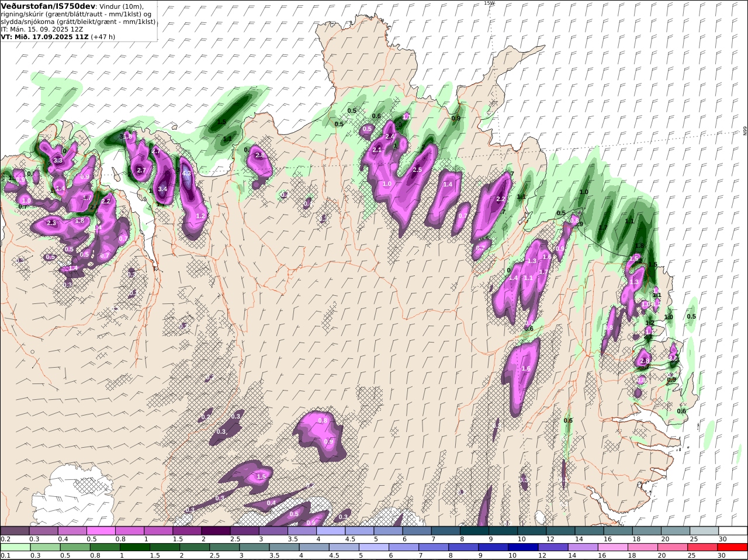Click the '20' label in the rain legend row
The width and height of the screenshot is (748, 560).
662,555
